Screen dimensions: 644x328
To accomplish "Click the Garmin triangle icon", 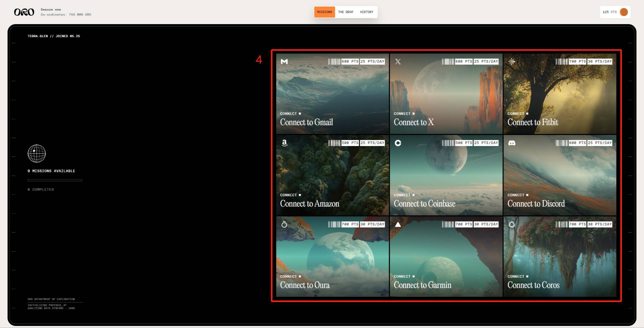I will click(x=398, y=224).
